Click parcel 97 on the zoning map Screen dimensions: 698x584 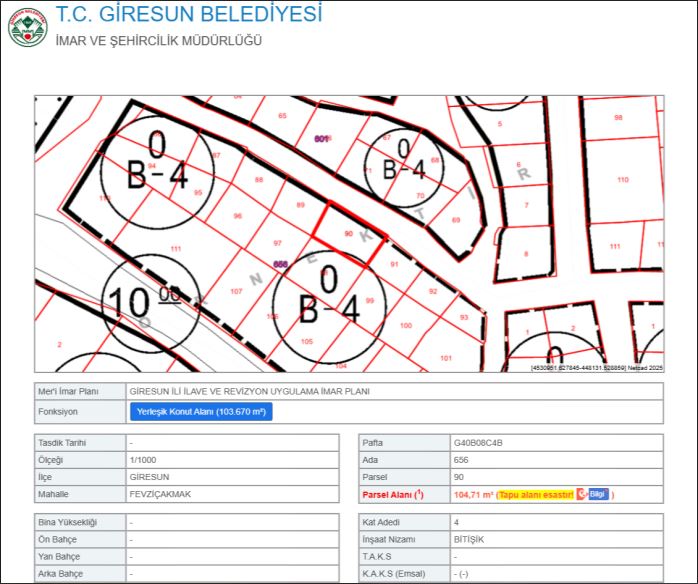pyautogui.click(x=277, y=243)
